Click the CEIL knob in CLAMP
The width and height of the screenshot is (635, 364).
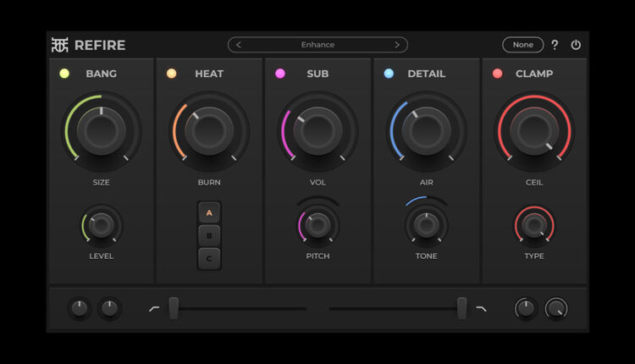point(534,131)
